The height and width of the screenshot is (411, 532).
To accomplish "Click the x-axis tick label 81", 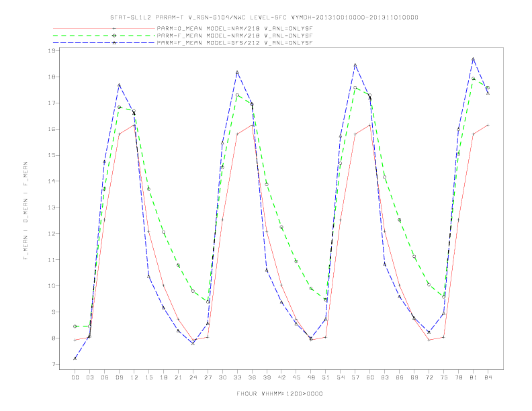I will (x=474, y=377).
